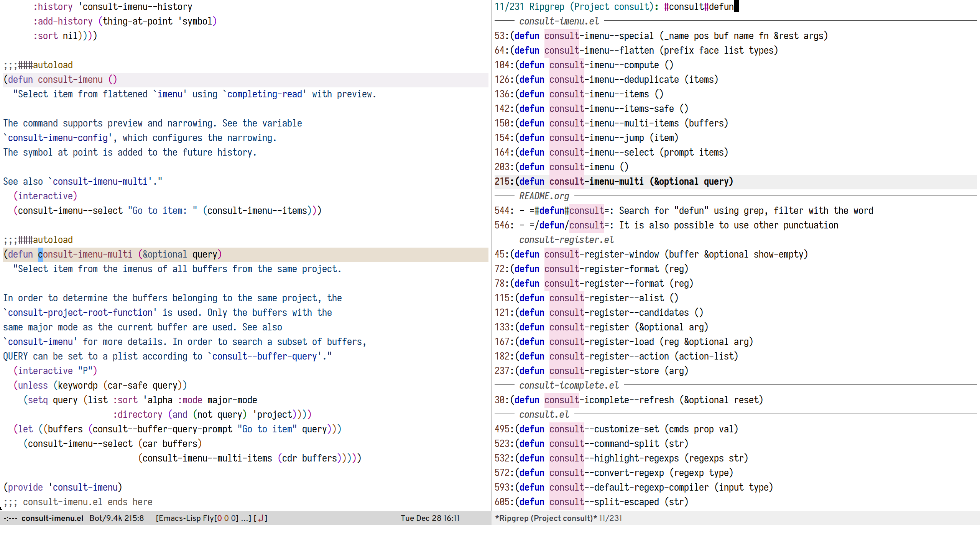This screenshot has height=537, width=980.
Task: Click the consult.el group header
Action: coord(544,414)
